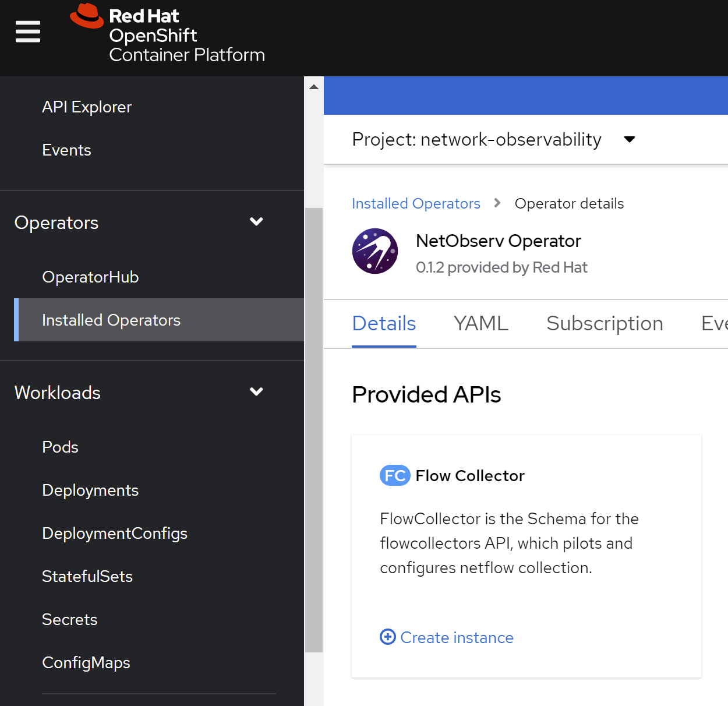Click the plus icon beside Create instance

click(x=388, y=637)
